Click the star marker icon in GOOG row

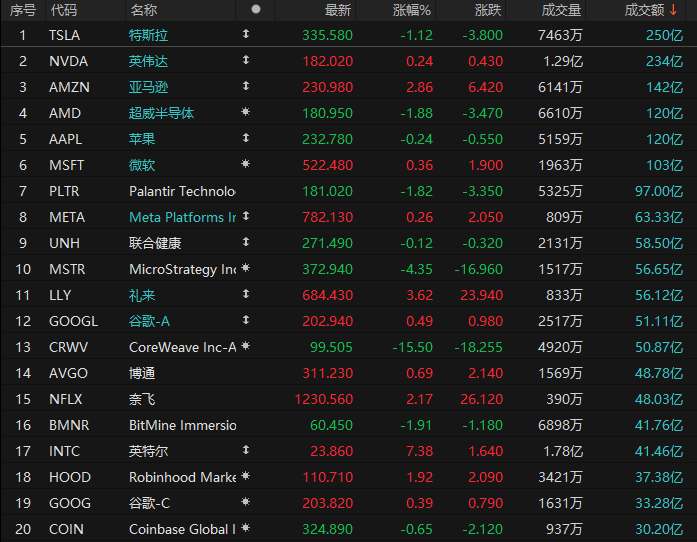(x=245, y=502)
